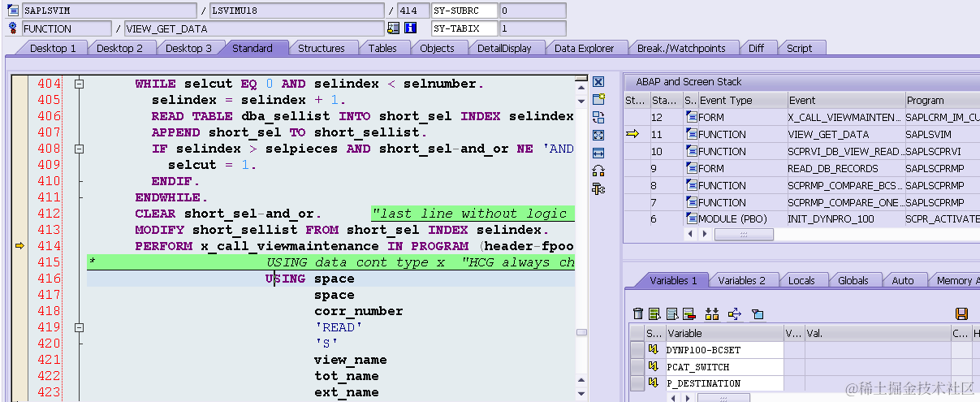
Task: Open the Break./Watchpoints tab
Action: tap(681, 48)
